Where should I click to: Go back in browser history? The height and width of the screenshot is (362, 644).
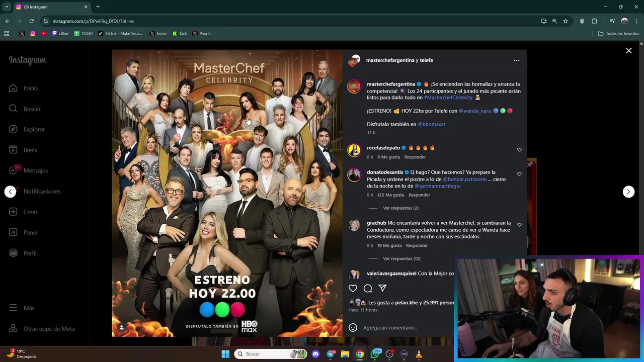pyautogui.click(x=7, y=21)
